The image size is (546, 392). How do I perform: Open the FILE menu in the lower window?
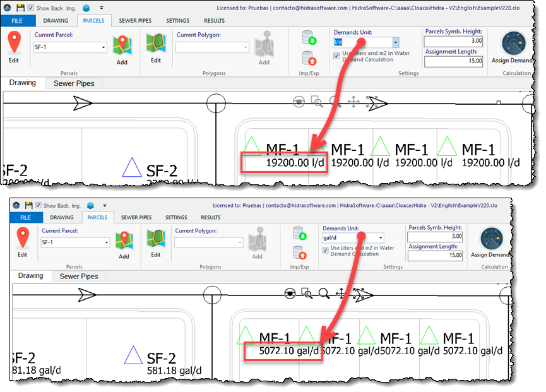[24, 217]
